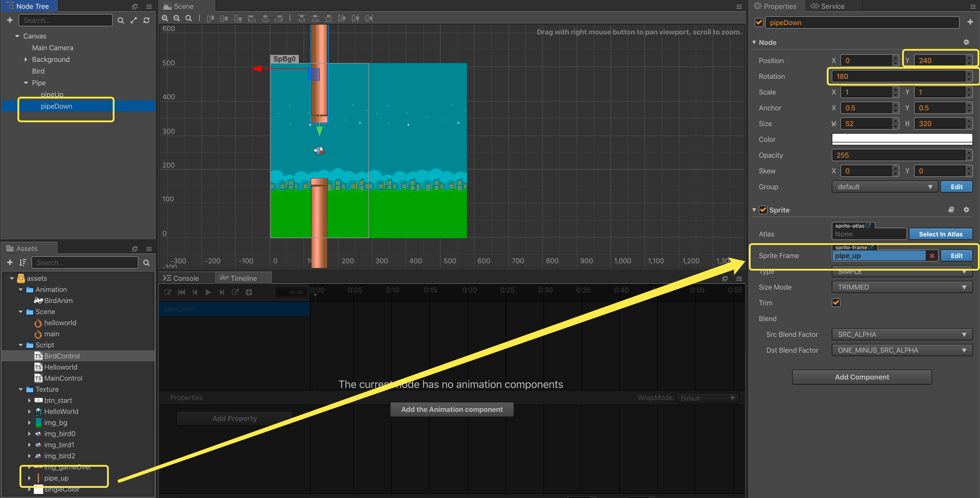This screenshot has width=980, height=498.
Task: Select the align vertical centers icon
Action: click(224, 18)
